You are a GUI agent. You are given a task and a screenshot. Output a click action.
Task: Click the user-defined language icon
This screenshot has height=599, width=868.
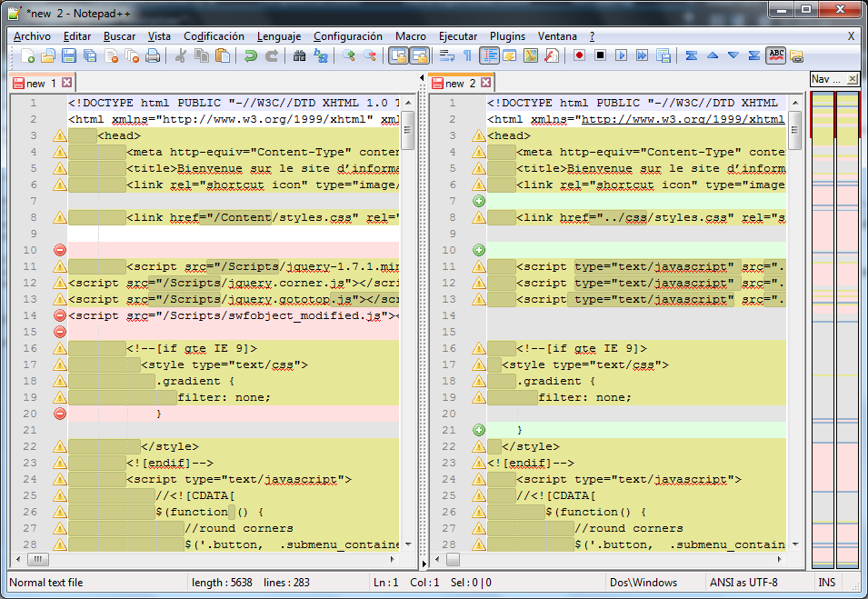[509, 56]
